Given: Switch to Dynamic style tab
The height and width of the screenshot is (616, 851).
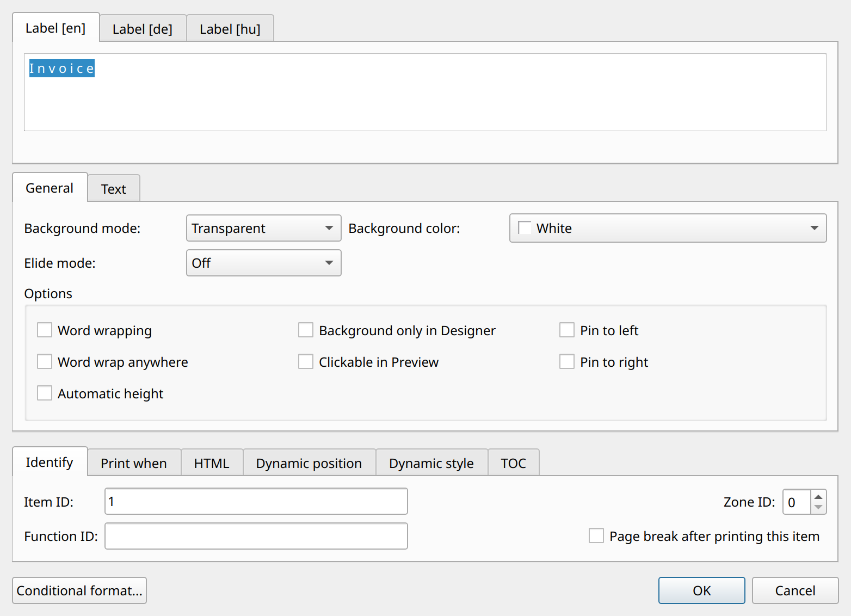Looking at the screenshot, I should (x=431, y=463).
